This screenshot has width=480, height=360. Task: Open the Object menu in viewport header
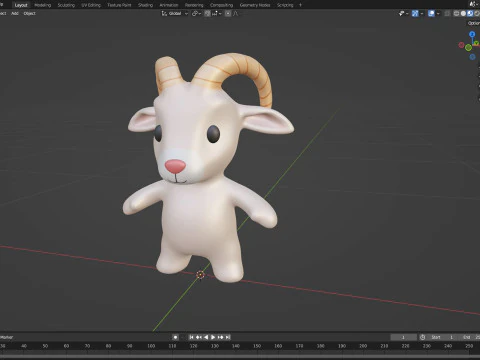pos(29,13)
